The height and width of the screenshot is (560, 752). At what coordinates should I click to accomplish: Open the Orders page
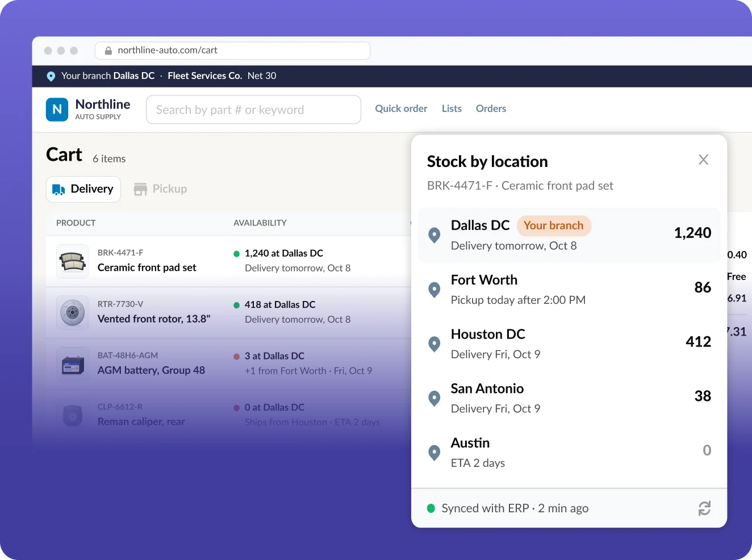point(491,108)
